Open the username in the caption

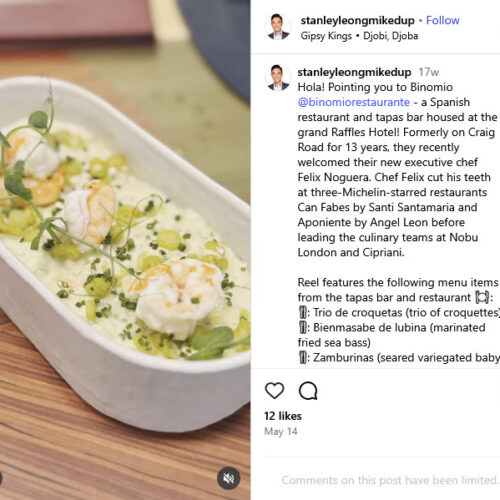[354, 72]
